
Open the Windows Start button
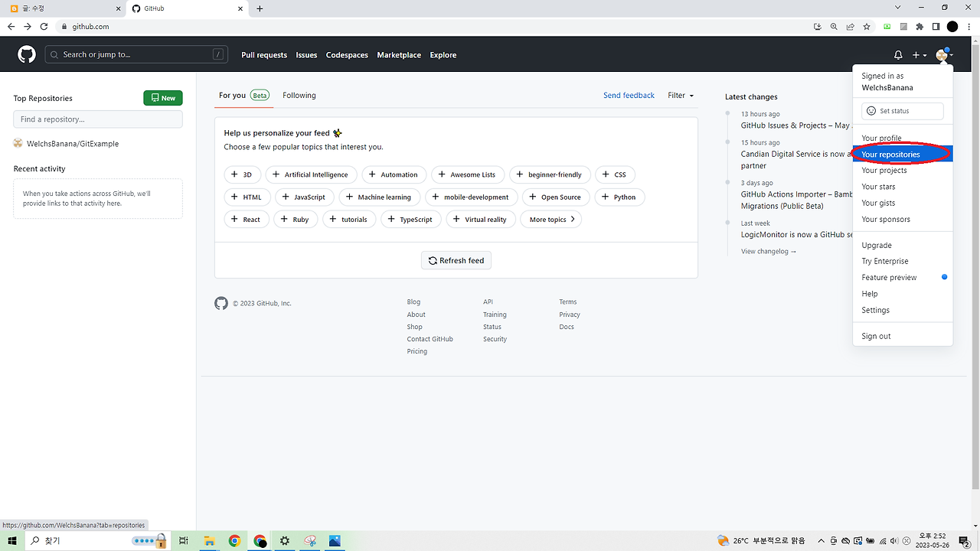(12, 541)
